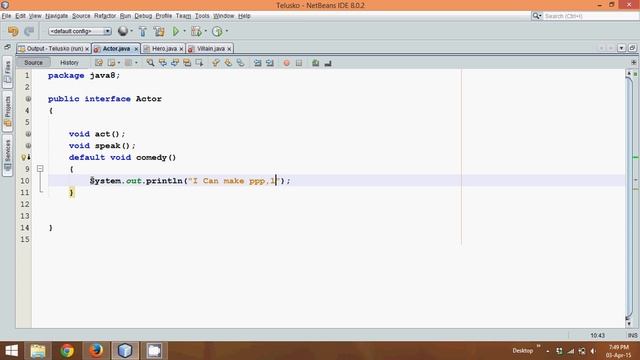Click Shift Line Right icon
Viewport: 640px width, 360px height.
(x=269, y=63)
